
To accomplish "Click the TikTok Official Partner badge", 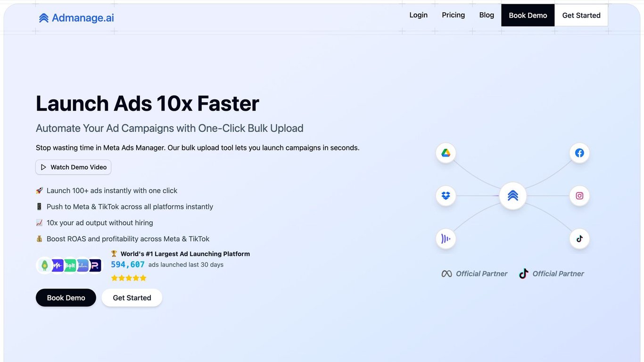I will click(552, 274).
